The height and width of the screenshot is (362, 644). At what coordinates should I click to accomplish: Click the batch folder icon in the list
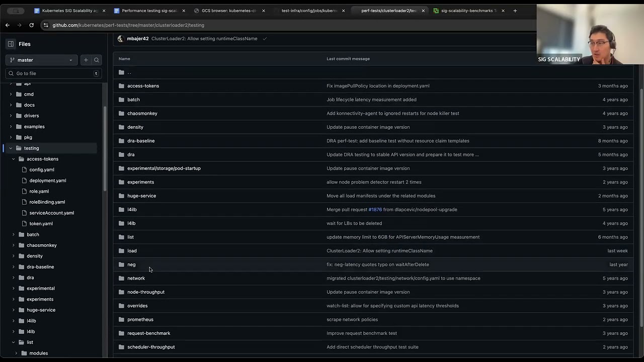click(x=121, y=100)
